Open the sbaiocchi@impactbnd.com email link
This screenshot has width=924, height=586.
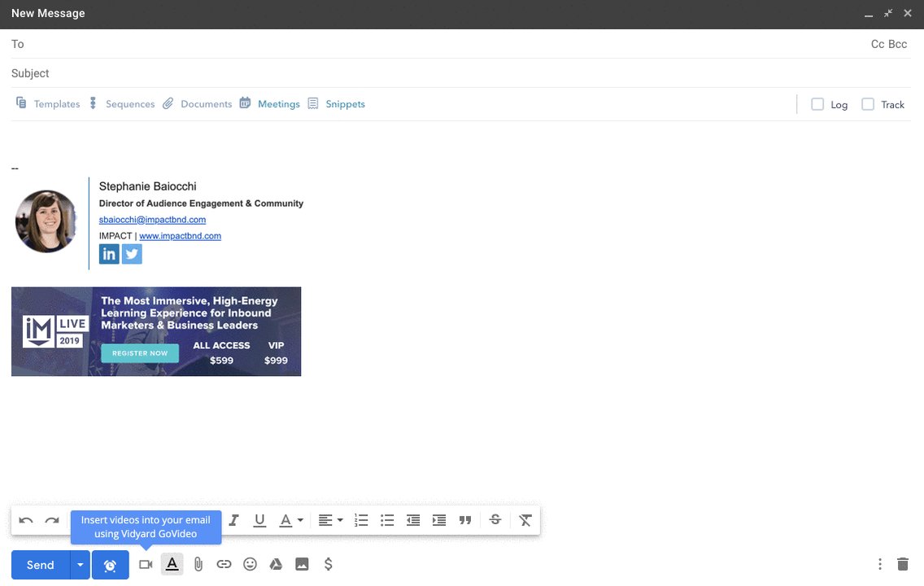[153, 220]
